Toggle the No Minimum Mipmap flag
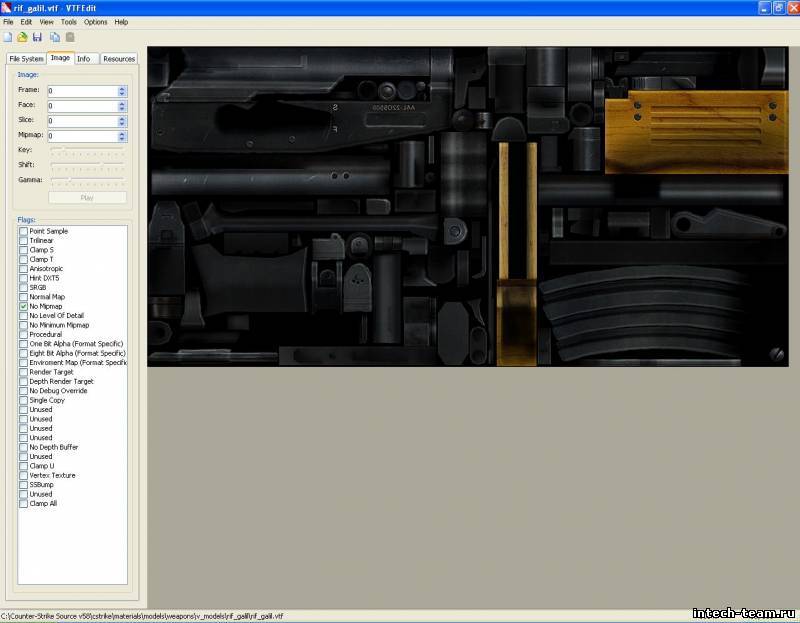 (23, 325)
